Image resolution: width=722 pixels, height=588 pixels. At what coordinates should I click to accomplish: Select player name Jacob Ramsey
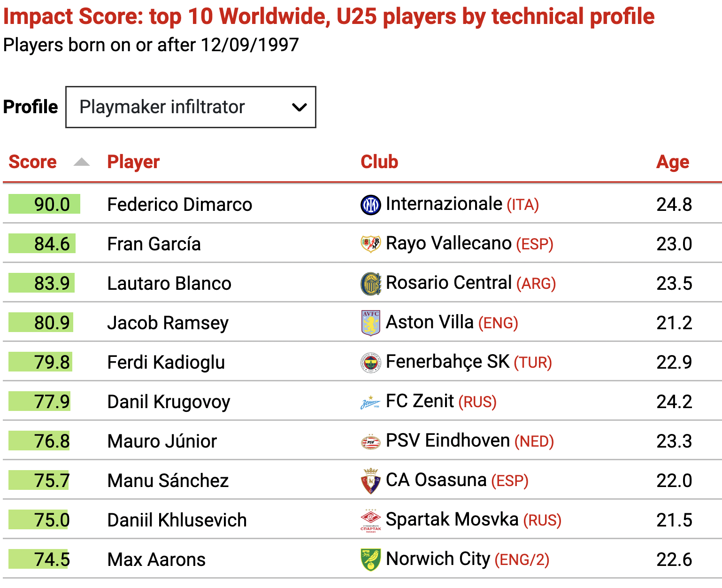tap(168, 323)
